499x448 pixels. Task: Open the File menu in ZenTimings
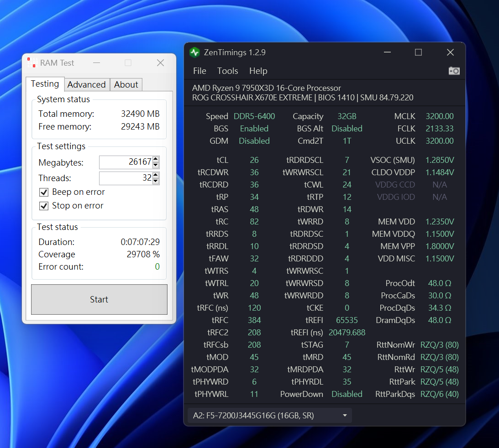click(x=200, y=71)
